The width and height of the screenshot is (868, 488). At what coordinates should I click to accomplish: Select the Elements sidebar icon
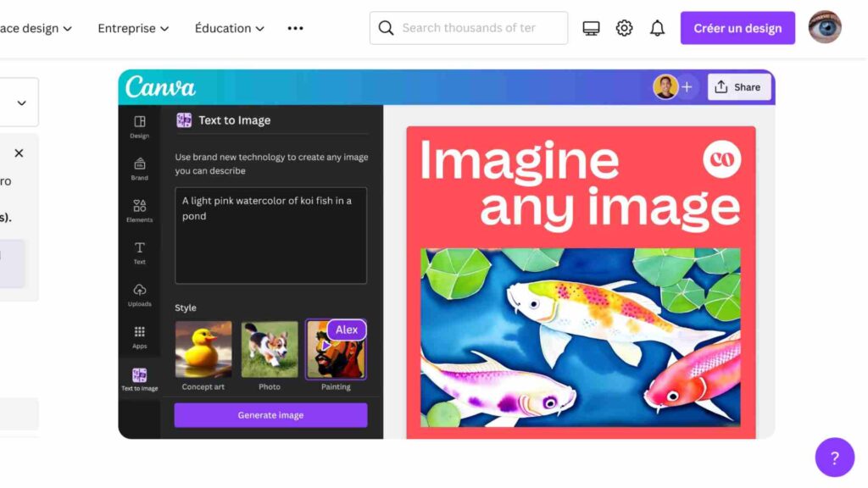[x=140, y=206]
